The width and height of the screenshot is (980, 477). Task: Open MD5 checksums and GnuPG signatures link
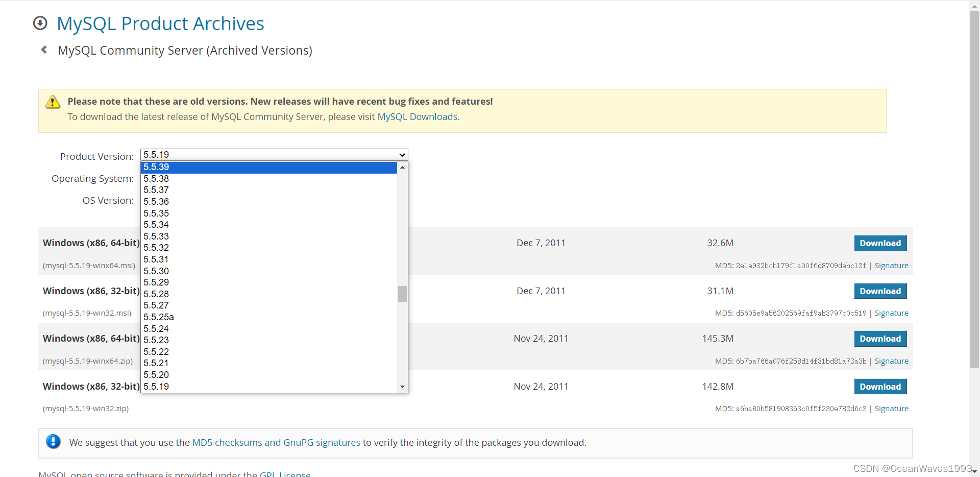[276, 443]
